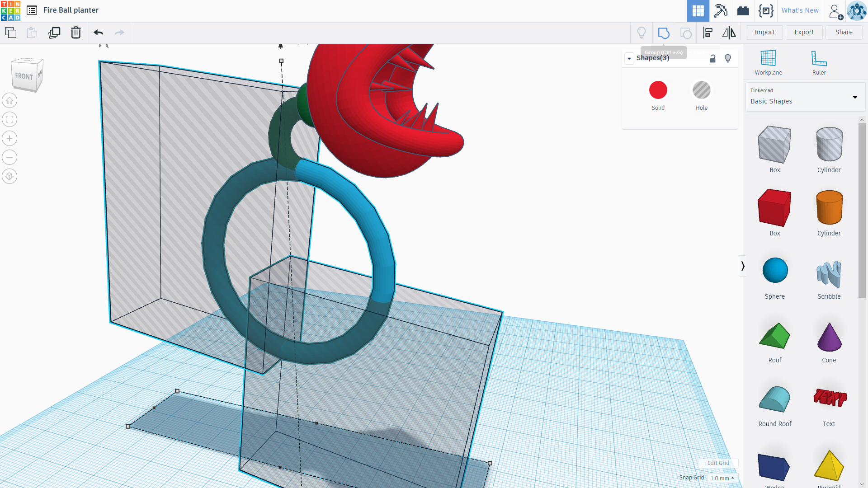Toggle the orthographic perspective view
Image resolution: width=868 pixels, height=488 pixels.
pos(9,176)
